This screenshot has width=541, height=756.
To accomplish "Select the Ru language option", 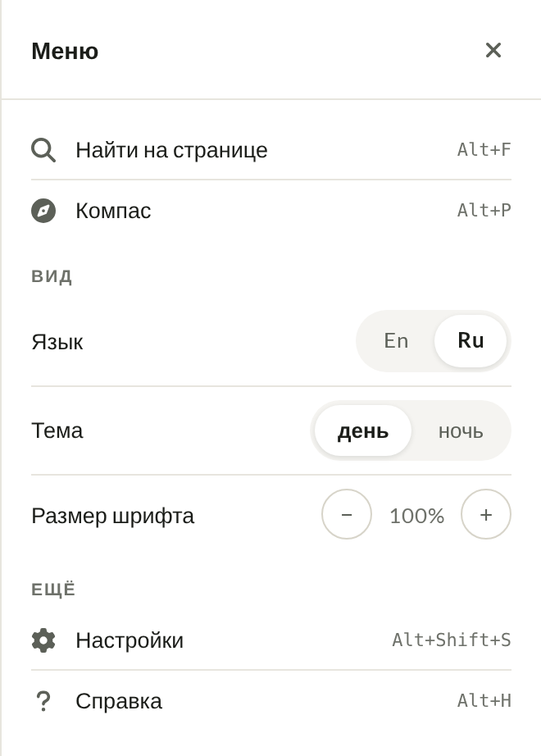I will [x=471, y=341].
